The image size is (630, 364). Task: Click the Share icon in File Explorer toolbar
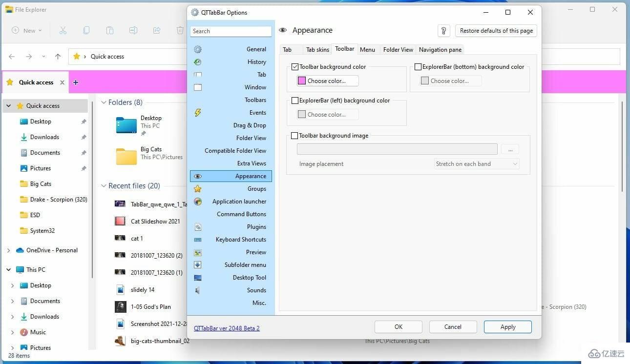click(x=157, y=30)
